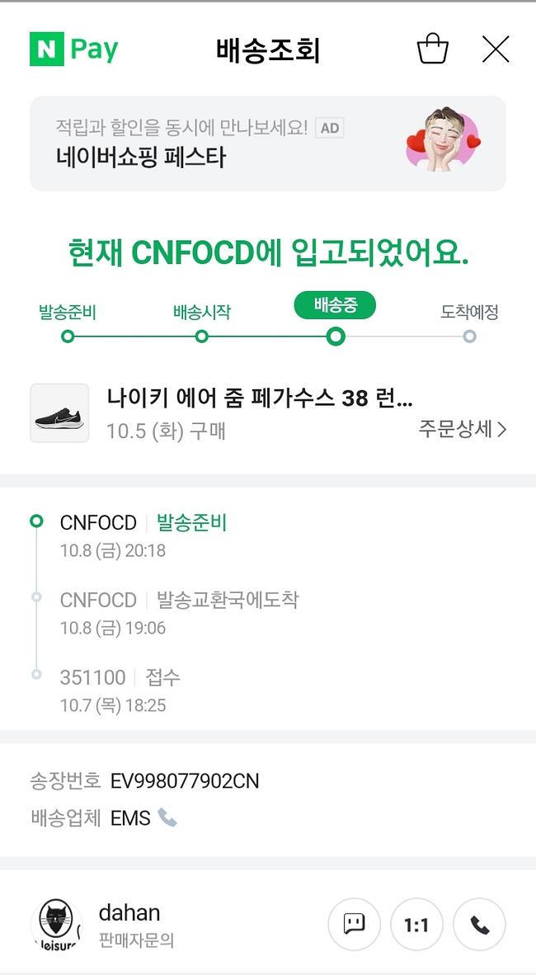This screenshot has width=536, height=980.
Task: Select the 도착예정 progress step
Action: click(x=469, y=312)
